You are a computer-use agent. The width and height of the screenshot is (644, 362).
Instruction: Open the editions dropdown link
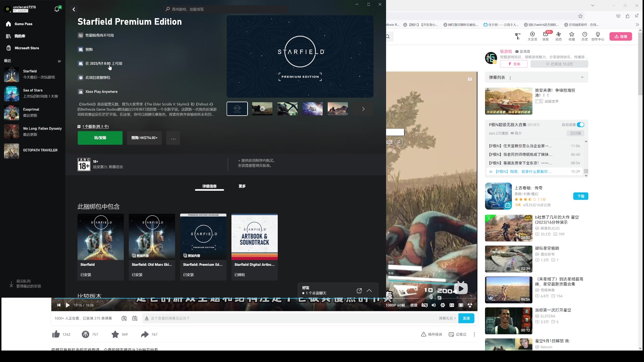click(95, 126)
